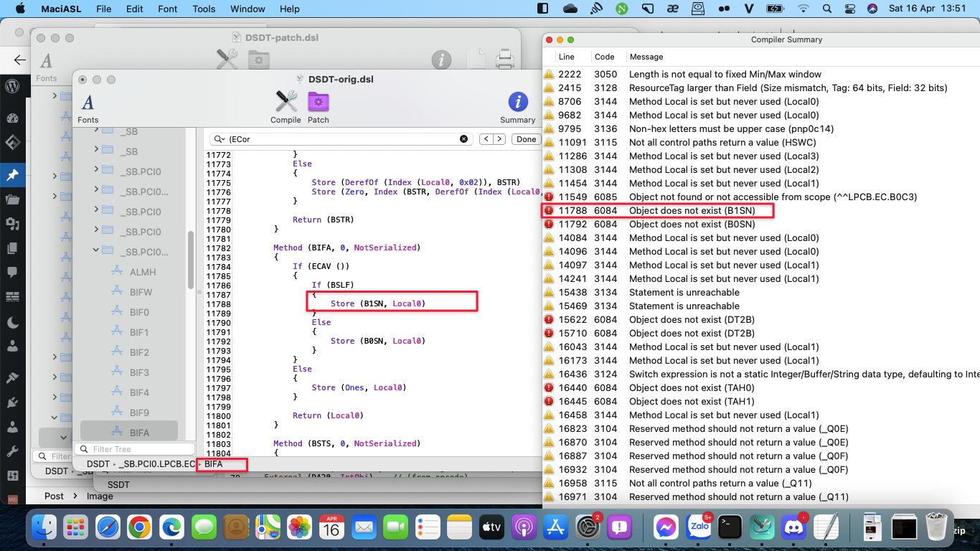Viewport: 980px width, 551px height.
Task: Open the Fonts toolbar icon
Action: tap(88, 103)
